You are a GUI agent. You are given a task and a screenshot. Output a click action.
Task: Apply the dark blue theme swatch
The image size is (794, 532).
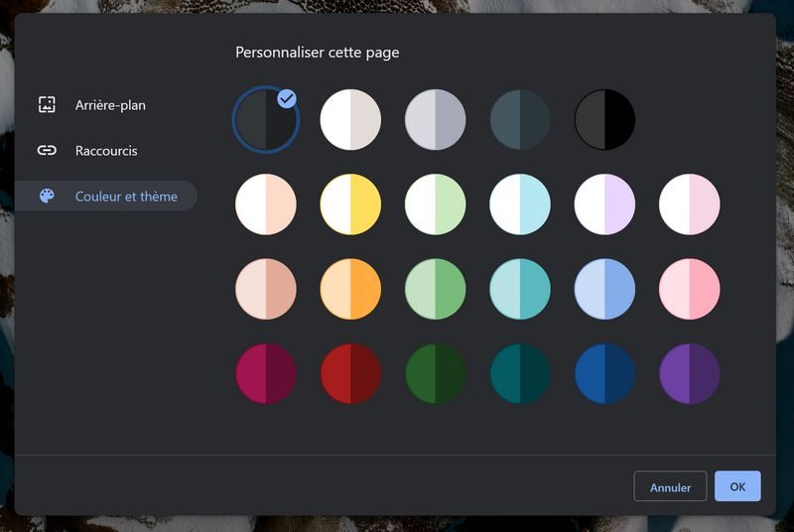point(604,374)
